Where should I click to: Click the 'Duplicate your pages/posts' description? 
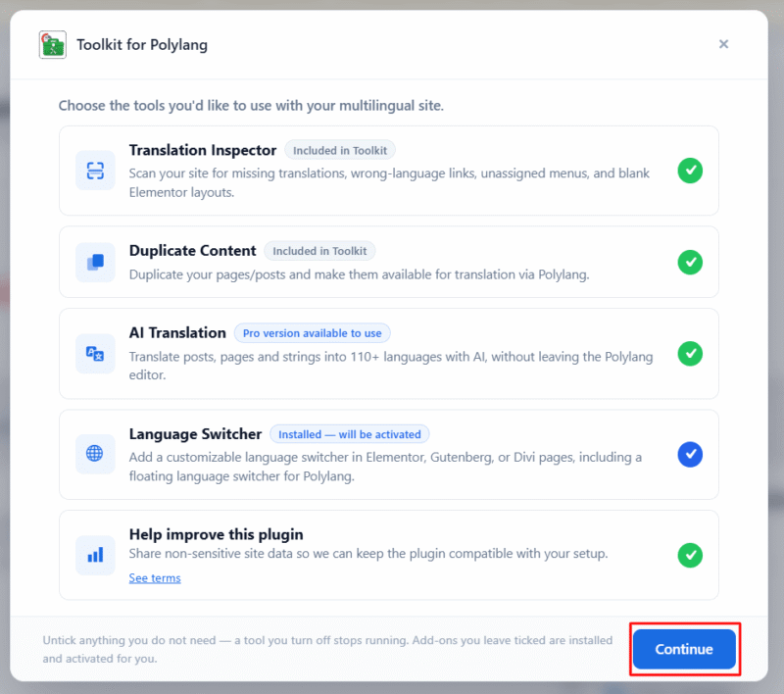click(x=359, y=274)
